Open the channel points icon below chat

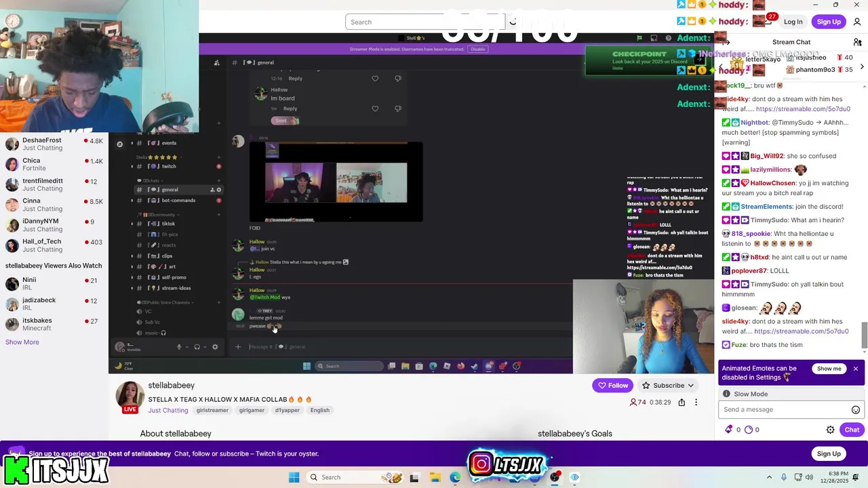coord(749,430)
